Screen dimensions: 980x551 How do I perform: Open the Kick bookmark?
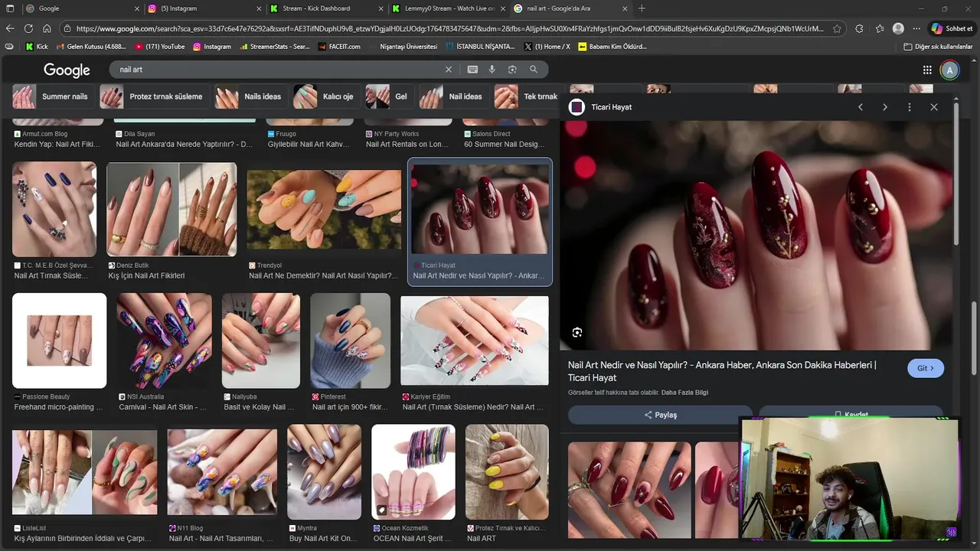(37, 47)
